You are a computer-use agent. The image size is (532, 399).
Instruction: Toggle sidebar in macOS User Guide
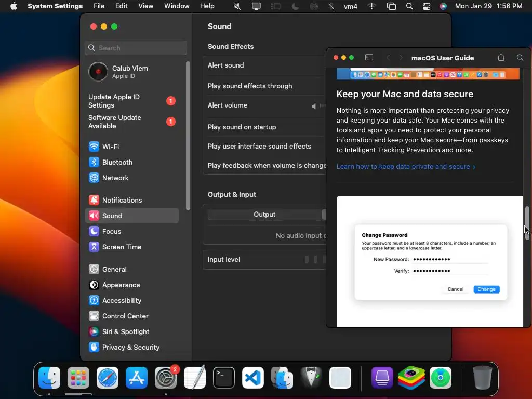pyautogui.click(x=369, y=58)
